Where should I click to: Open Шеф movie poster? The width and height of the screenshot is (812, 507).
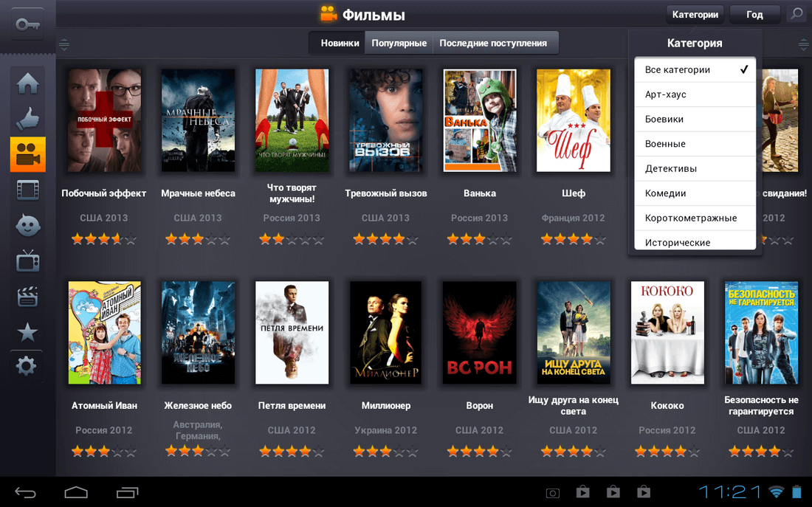(x=574, y=120)
